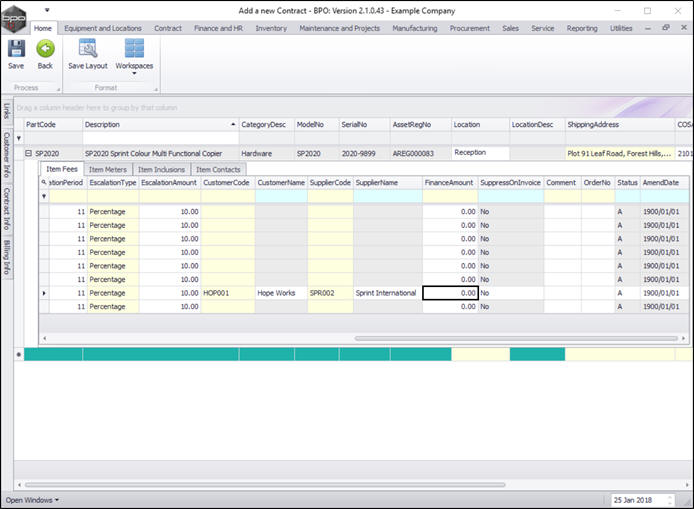Click the BPO application logo button
694x509 pixels.
[14, 19]
